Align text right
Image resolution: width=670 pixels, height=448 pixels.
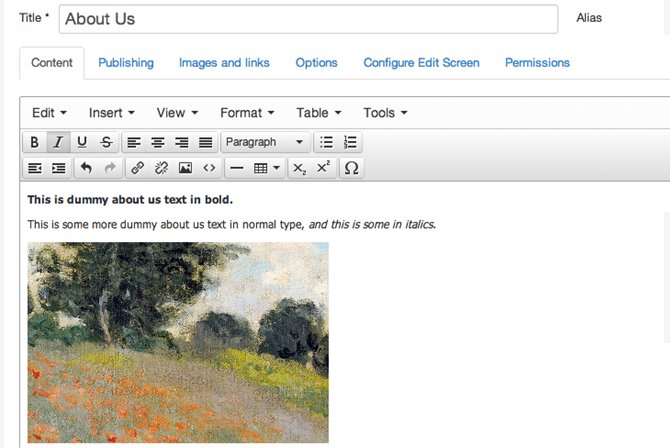tap(182, 142)
